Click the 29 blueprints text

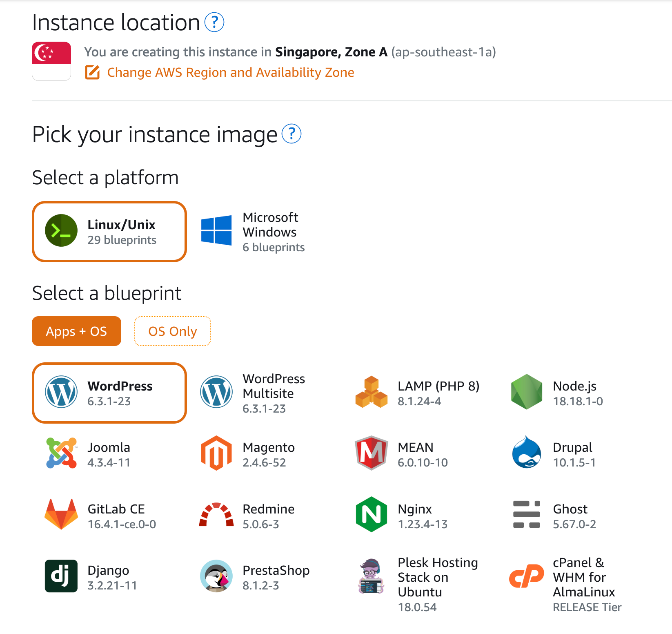[x=122, y=240]
